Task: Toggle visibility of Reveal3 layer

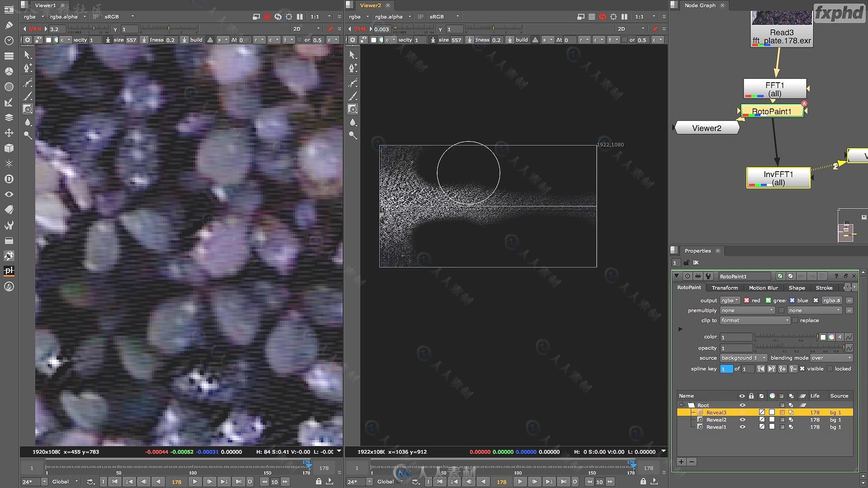Action: coord(742,412)
